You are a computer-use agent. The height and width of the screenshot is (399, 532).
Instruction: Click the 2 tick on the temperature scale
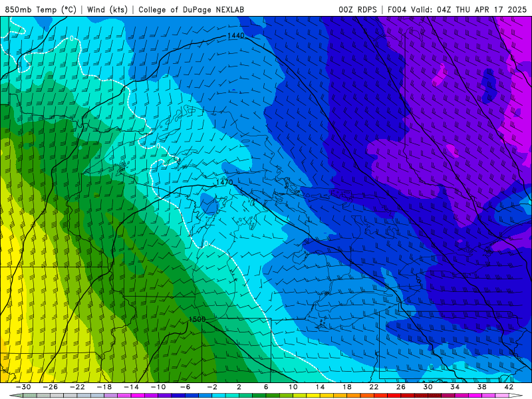tap(239, 387)
